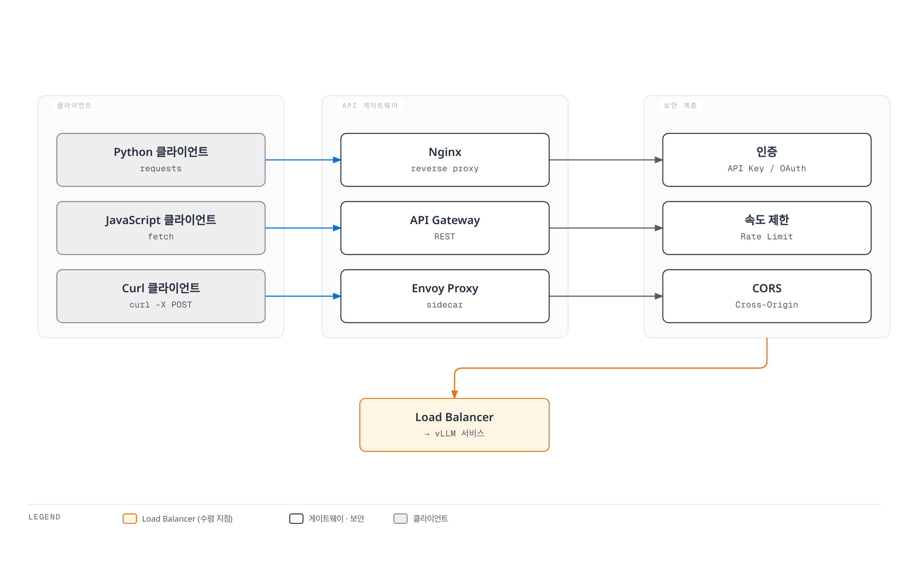The width and height of the screenshot is (909, 588).
Task: Click the 클라이언트 legend text
Action: (430, 519)
